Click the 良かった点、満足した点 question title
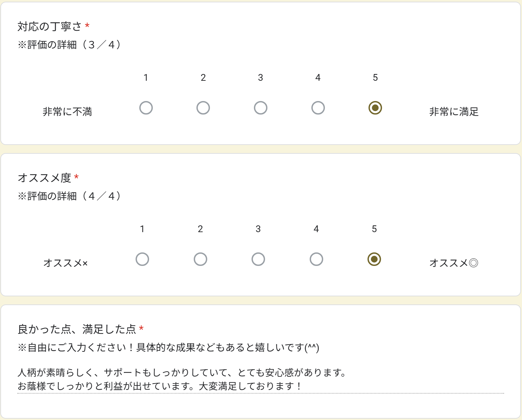Viewport: 522px width, 420px height. (x=77, y=329)
